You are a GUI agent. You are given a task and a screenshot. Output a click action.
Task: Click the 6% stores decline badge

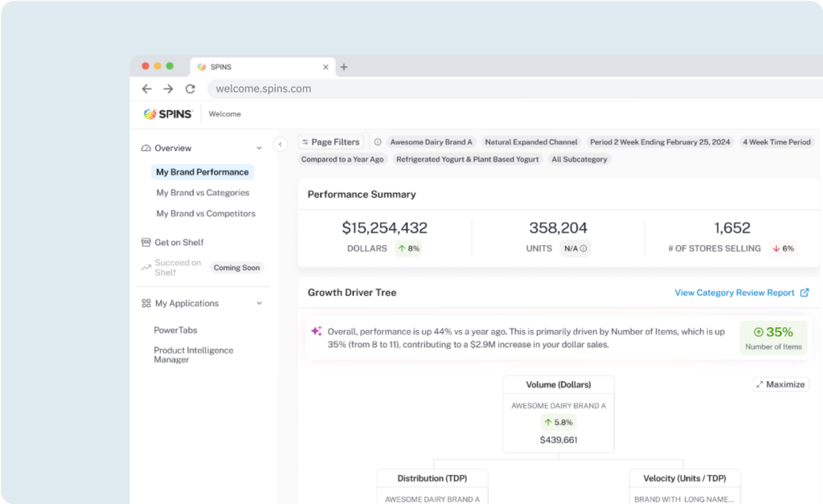[x=783, y=248]
